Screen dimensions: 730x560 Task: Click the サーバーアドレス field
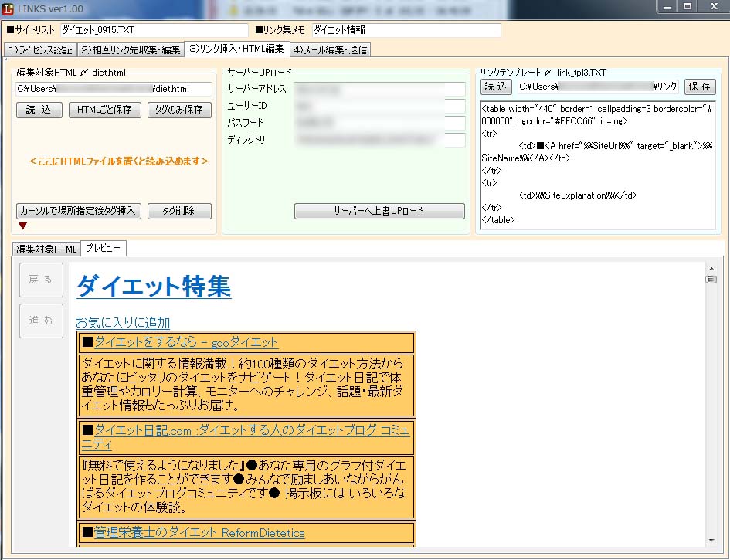tap(379, 89)
